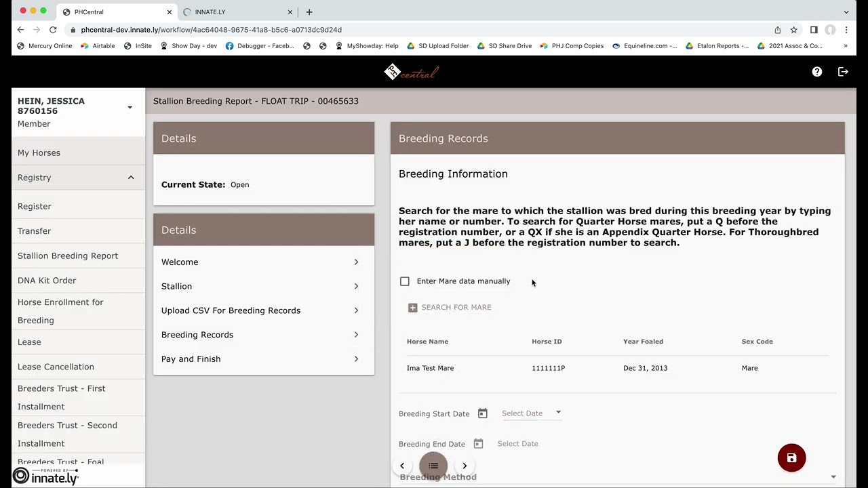Image resolution: width=868 pixels, height=488 pixels.
Task: Open Breeding Start Date calendar icon
Action: [x=482, y=413]
